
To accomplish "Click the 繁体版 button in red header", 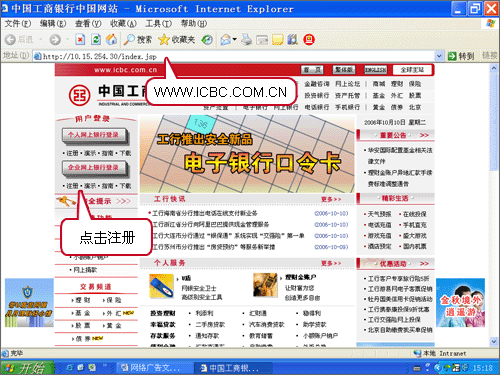I will [344, 70].
